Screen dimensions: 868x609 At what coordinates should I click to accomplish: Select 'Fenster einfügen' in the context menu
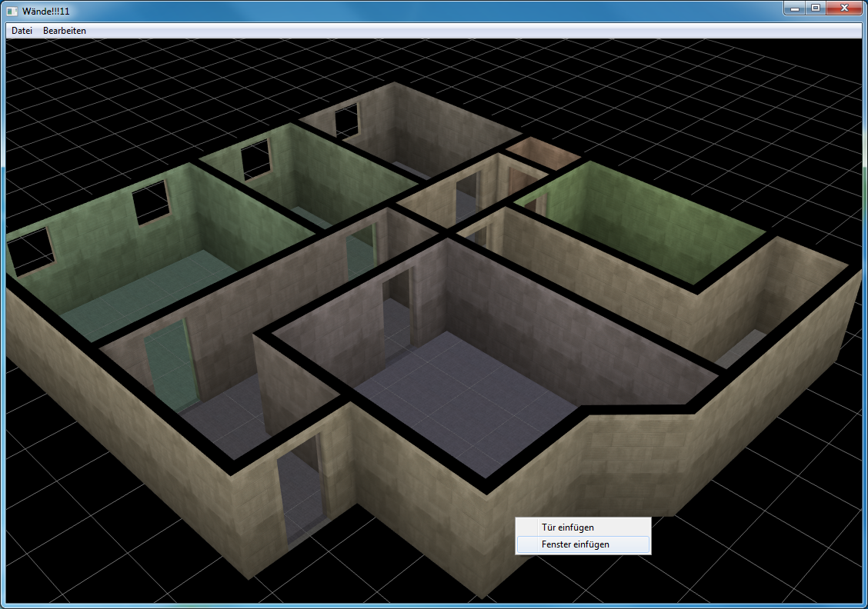pyautogui.click(x=575, y=544)
